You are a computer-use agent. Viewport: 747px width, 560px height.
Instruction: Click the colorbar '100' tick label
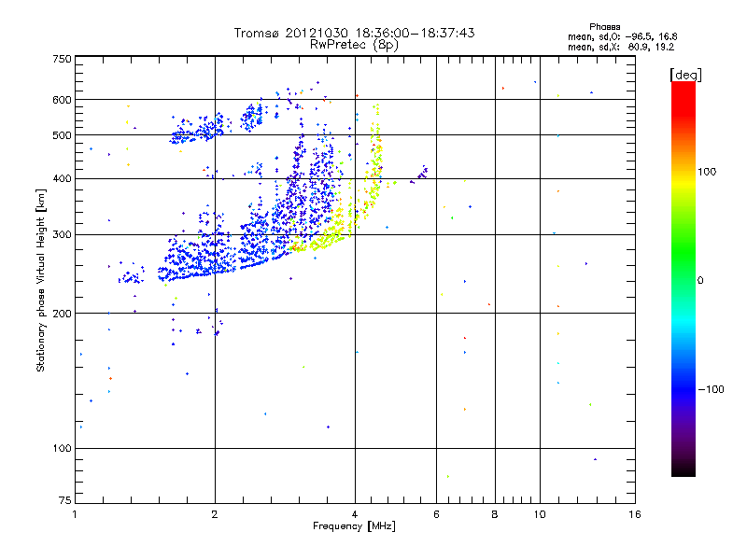pyautogui.click(x=707, y=172)
